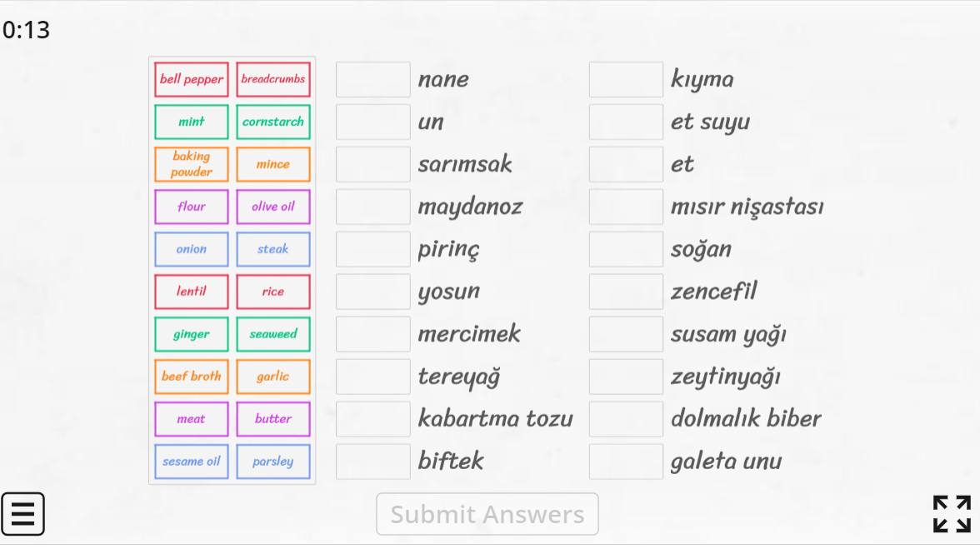Open the hamburger menu icon
Viewport: 980px width, 549px height.
(x=22, y=514)
